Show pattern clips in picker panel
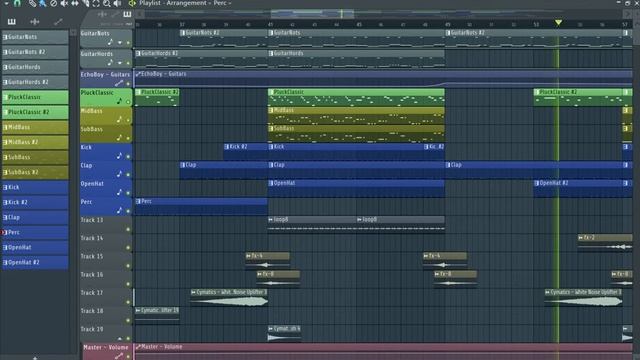640x360 pixels. point(11,21)
